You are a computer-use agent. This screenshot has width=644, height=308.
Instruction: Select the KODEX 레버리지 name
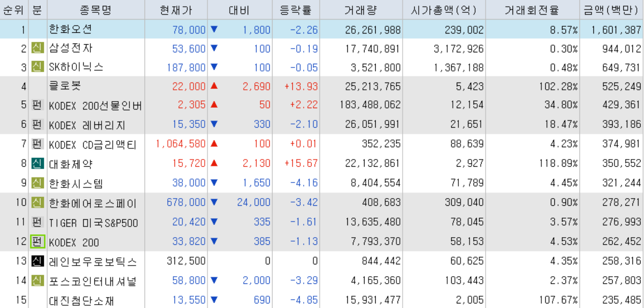point(87,125)
